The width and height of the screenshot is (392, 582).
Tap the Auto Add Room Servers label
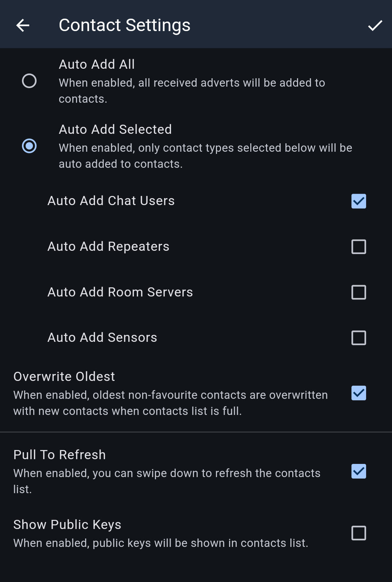click(120, 292)
